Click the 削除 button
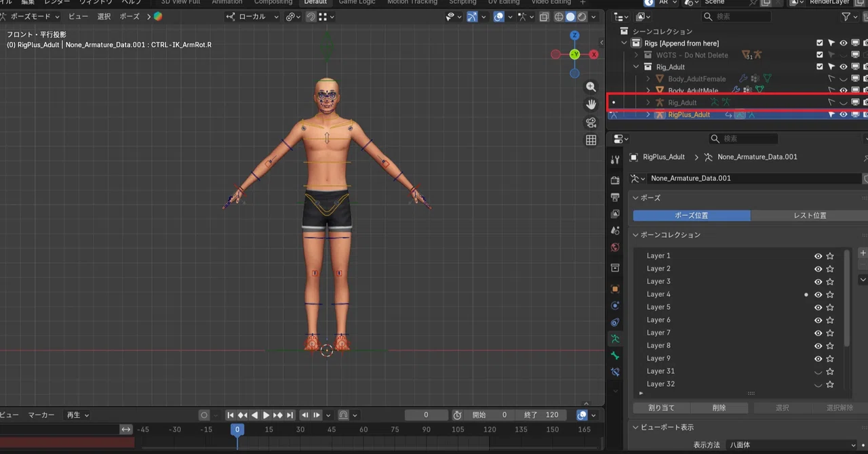The height and width of the screenshot is (454, 868). [719, 408]
